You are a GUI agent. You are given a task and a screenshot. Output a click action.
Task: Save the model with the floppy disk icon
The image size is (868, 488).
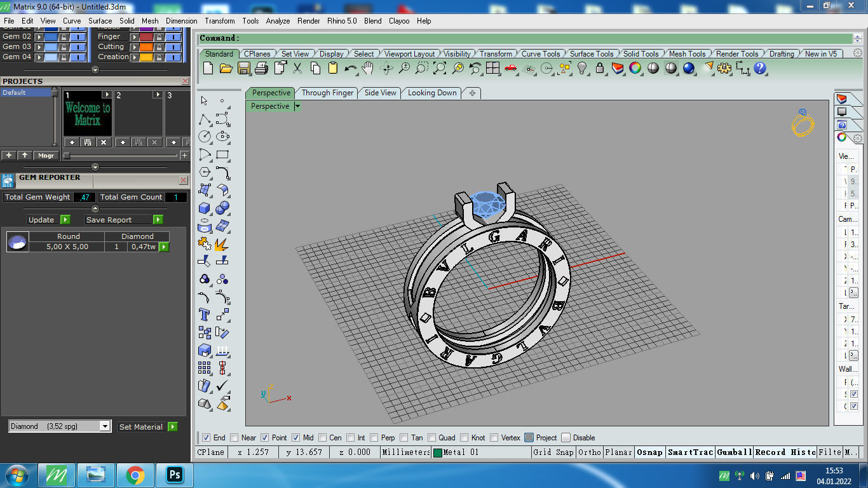click(x=243, y=68)
